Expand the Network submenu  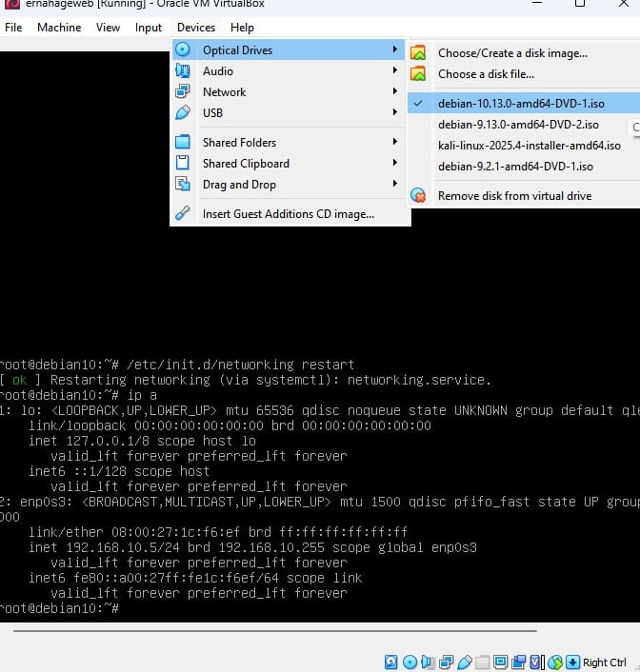coord(289,91)
